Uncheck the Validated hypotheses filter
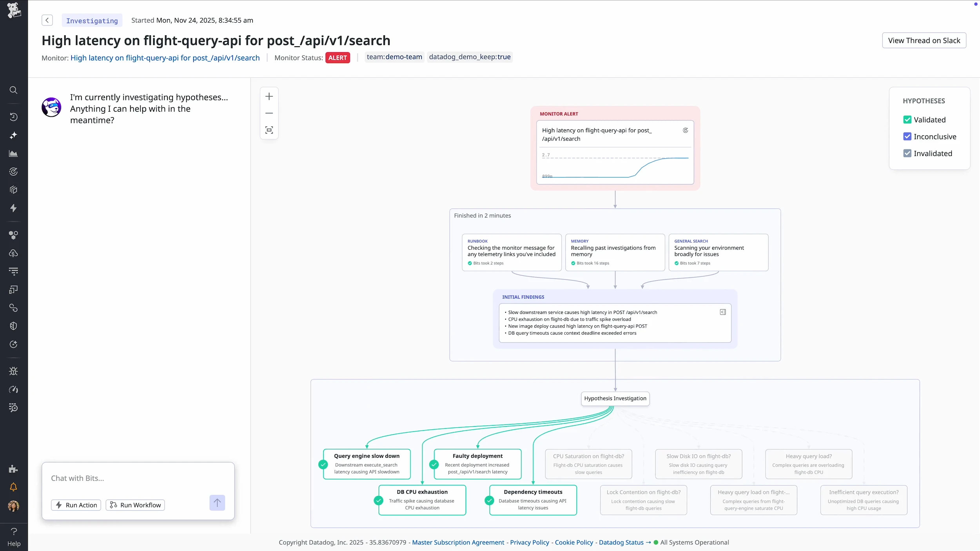Viewport: 980px width, 551px height. 907,120
